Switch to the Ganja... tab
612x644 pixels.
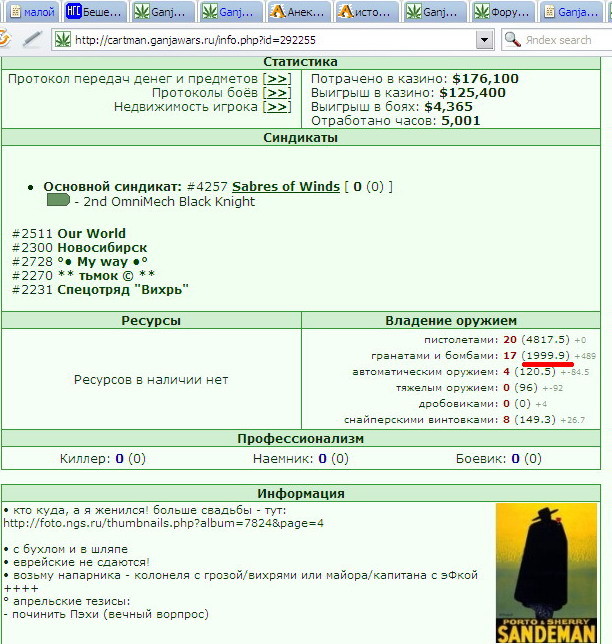click(571, 11)
